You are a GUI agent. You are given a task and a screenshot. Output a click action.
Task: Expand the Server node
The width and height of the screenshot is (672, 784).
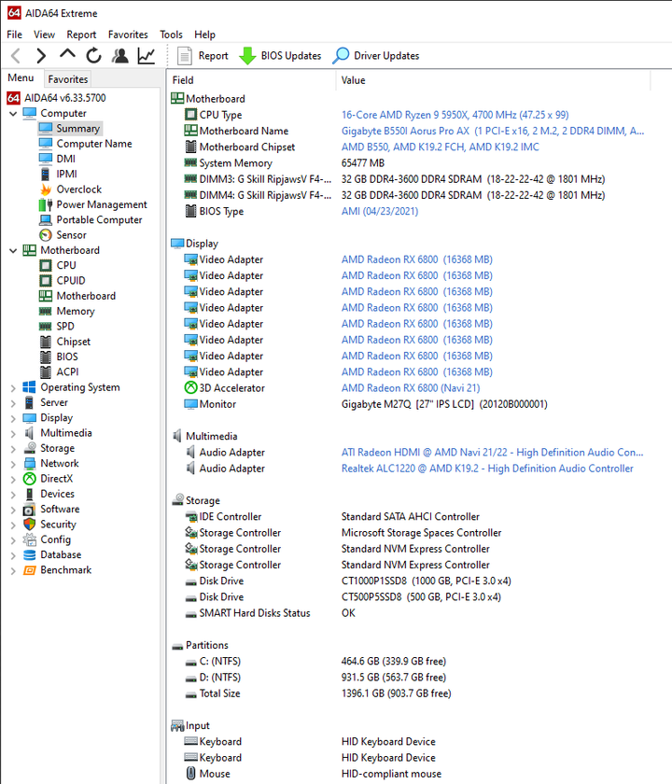[13, 403]
